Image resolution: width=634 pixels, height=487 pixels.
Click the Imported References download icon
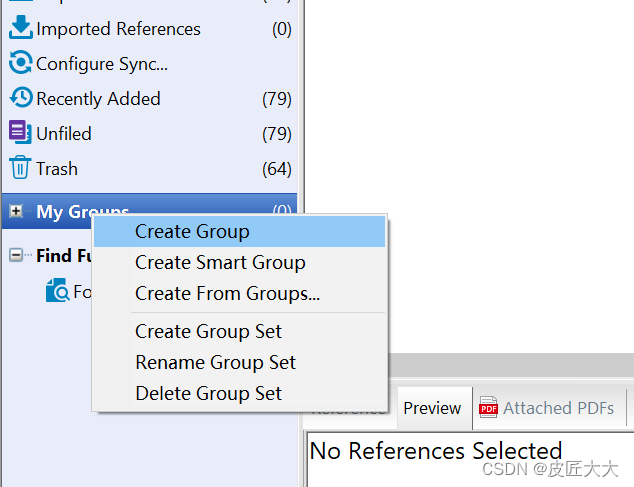click(21, 28)
